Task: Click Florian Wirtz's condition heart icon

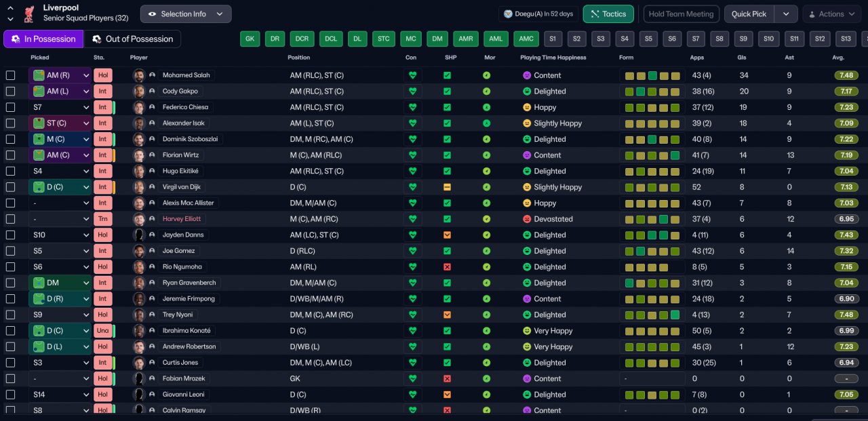Action: tap(412, 155)
